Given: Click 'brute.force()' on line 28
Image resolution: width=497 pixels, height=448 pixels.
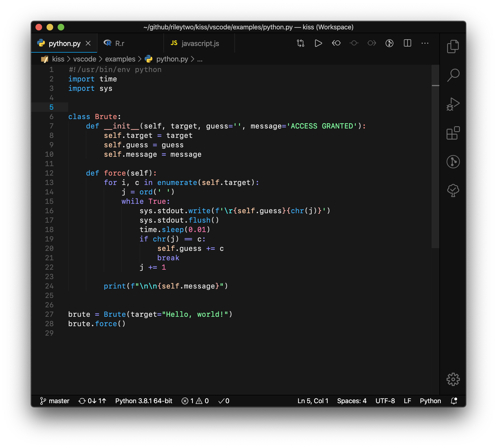Looking at the screenshot, I should point(97,324).
